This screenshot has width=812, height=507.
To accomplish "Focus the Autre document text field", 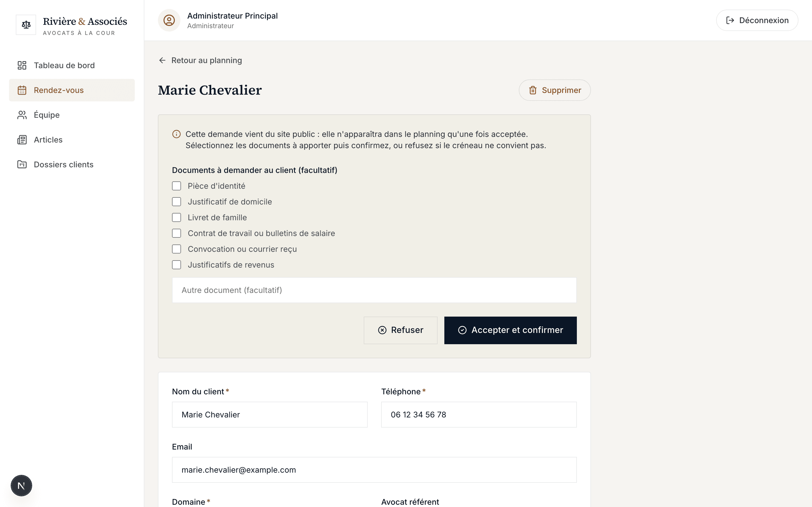I will 374,290.
